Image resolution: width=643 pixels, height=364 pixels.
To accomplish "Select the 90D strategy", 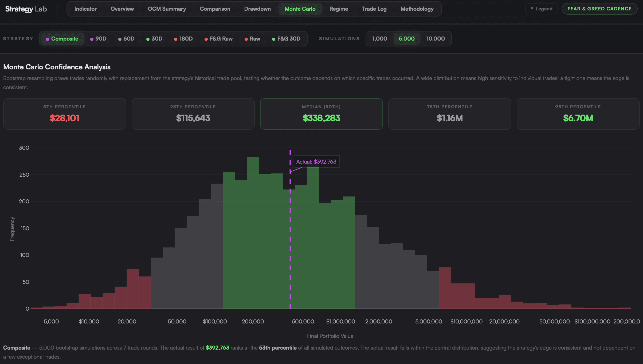I will 98,39.
